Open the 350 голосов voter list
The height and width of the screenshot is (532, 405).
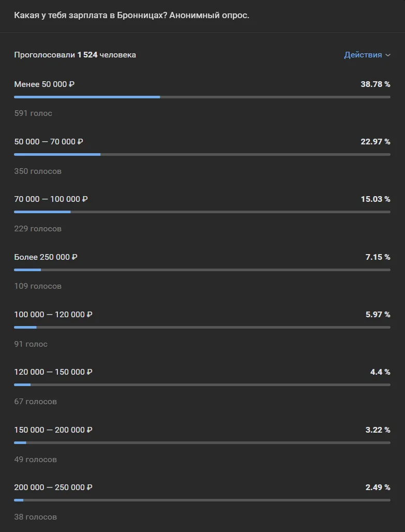(38, 171)
